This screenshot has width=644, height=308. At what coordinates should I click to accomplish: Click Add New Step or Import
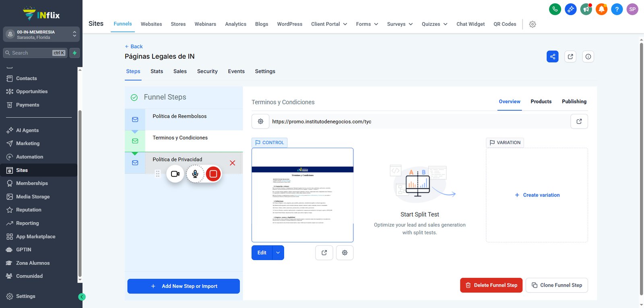(184, 286)
